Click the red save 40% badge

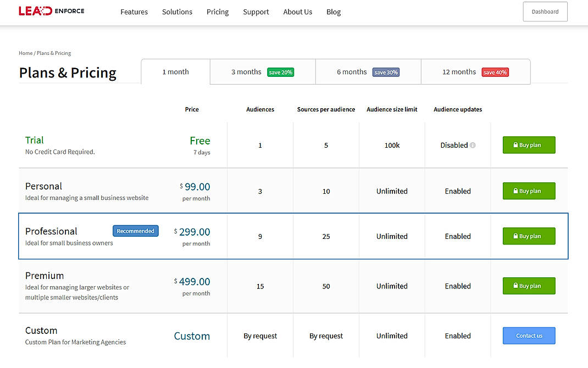tap(495, 72)
